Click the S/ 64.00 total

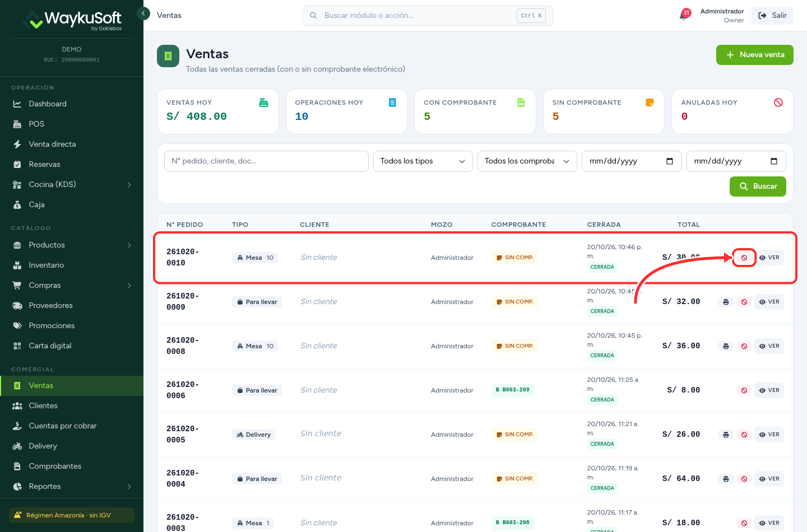(x=681, y=479)
